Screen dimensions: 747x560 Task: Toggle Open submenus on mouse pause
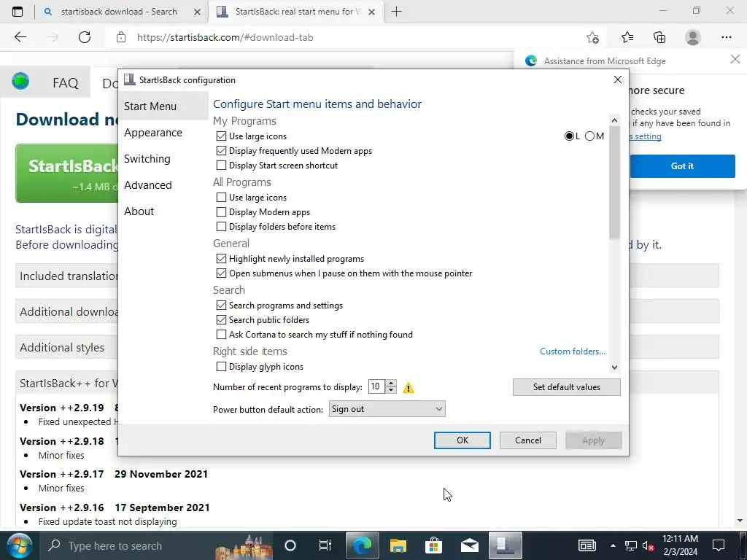tap(221, 273)
